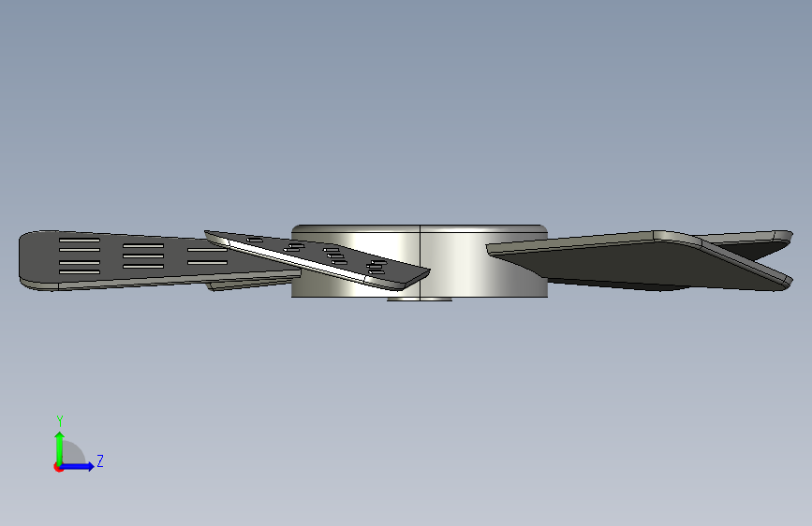Select the tilted slotted blade crossing the hub
This screenshot has width=812, height=526.
[317, 260]
